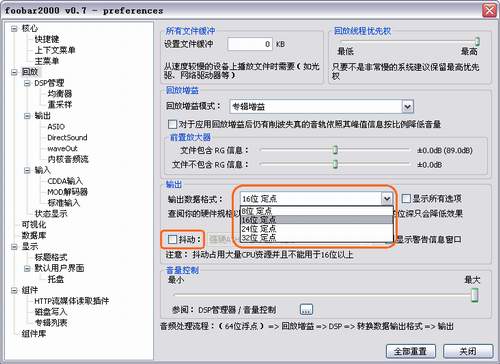500x364 pixels.
Task: Select 标准输入 in the tree
Action: pyautogui.click(x=64, y=203)
